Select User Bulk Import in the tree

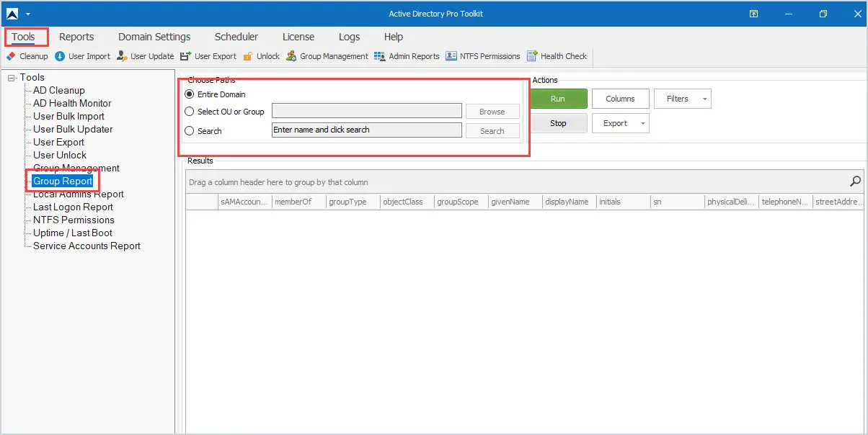click(x=68, y=117)
